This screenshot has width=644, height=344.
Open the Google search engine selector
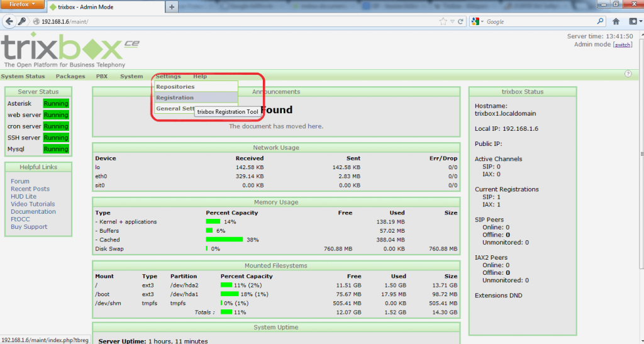(x=478, y=22)
